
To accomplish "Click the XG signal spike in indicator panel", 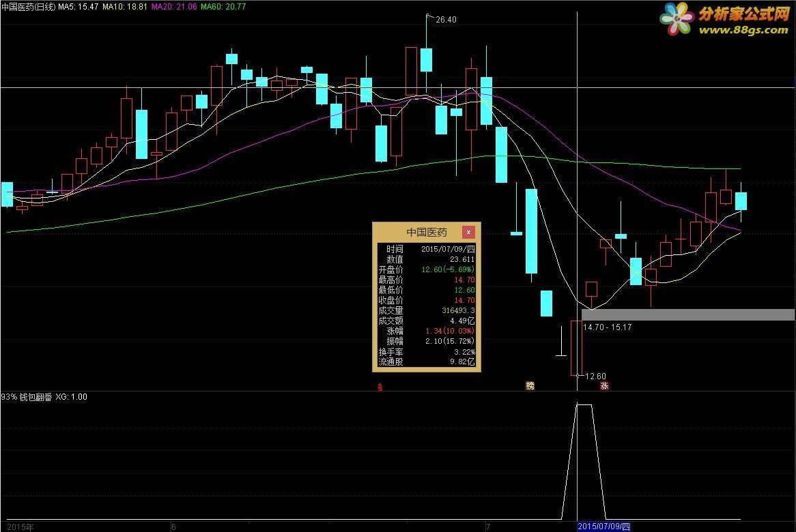I will 584,462.
